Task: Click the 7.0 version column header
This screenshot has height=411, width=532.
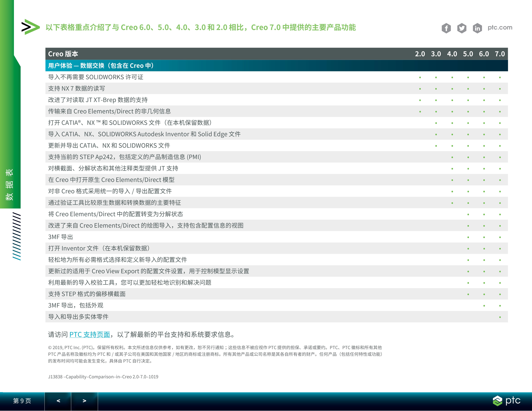Action: coord(500,54)
